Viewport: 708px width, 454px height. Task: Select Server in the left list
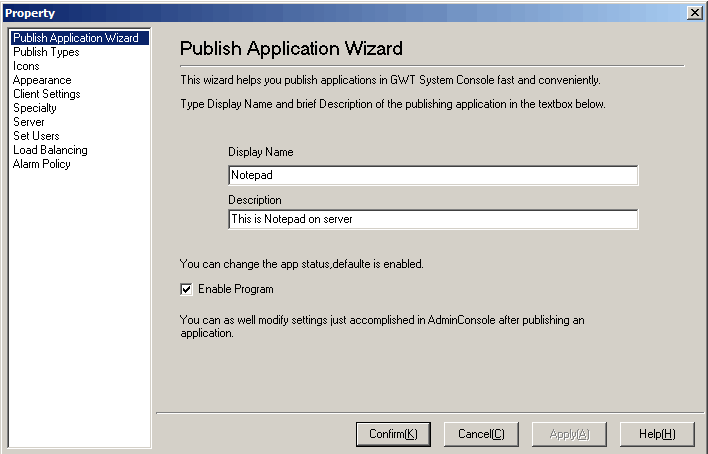point(29,122)
